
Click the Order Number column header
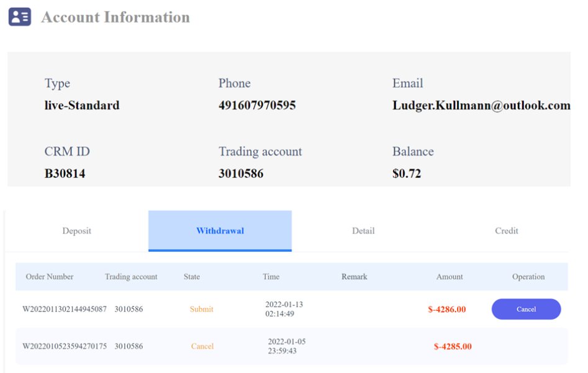click(x=50, y=277)
